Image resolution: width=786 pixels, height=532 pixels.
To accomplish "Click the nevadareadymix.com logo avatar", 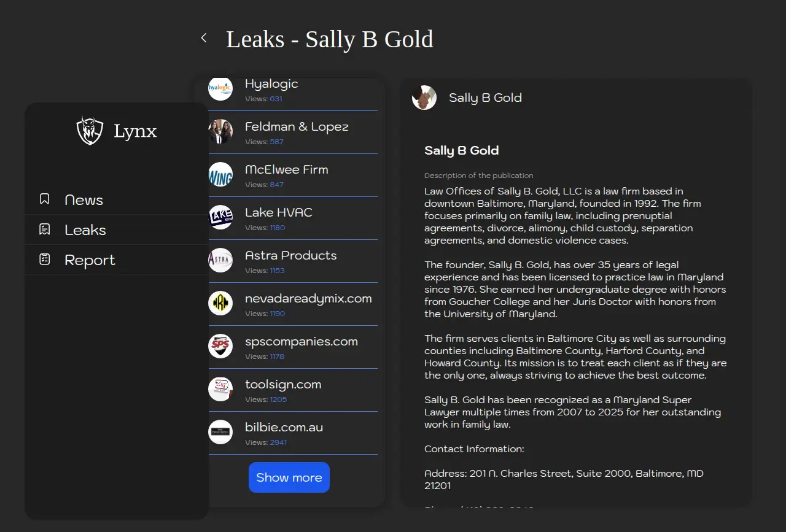I will pos(220,303).
